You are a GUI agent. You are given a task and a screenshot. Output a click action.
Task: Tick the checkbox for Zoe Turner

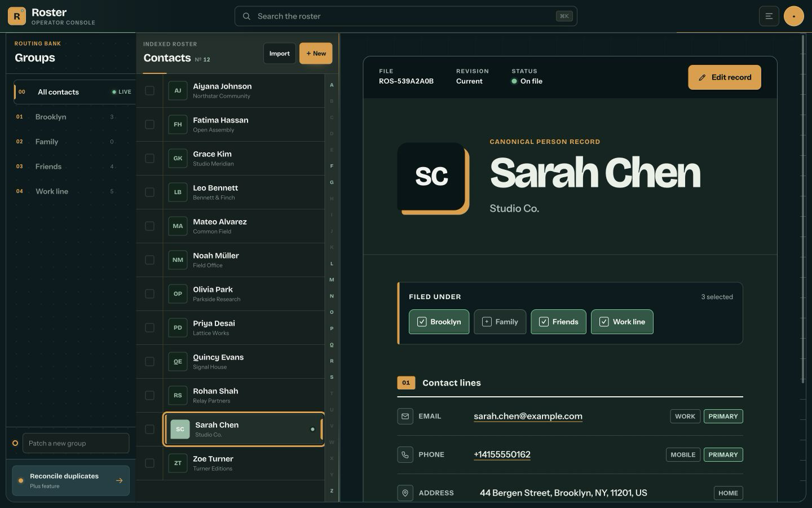[x=149, y=463]
